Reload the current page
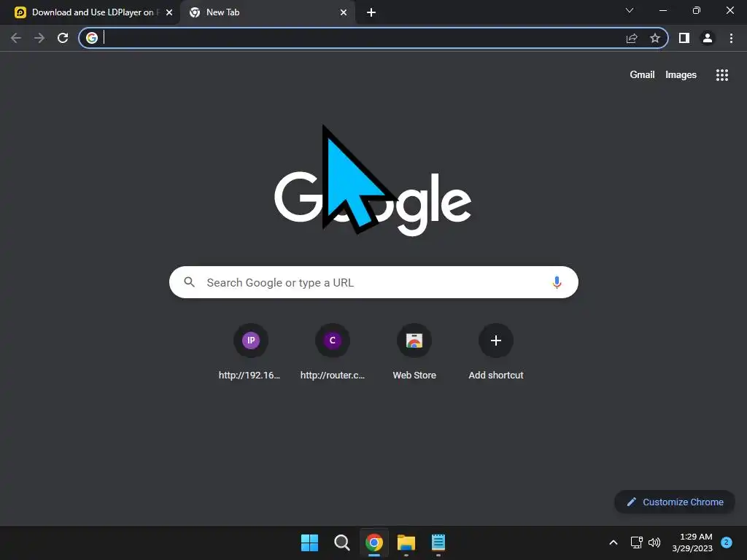 pyautogui.click(x=63, y=38)
